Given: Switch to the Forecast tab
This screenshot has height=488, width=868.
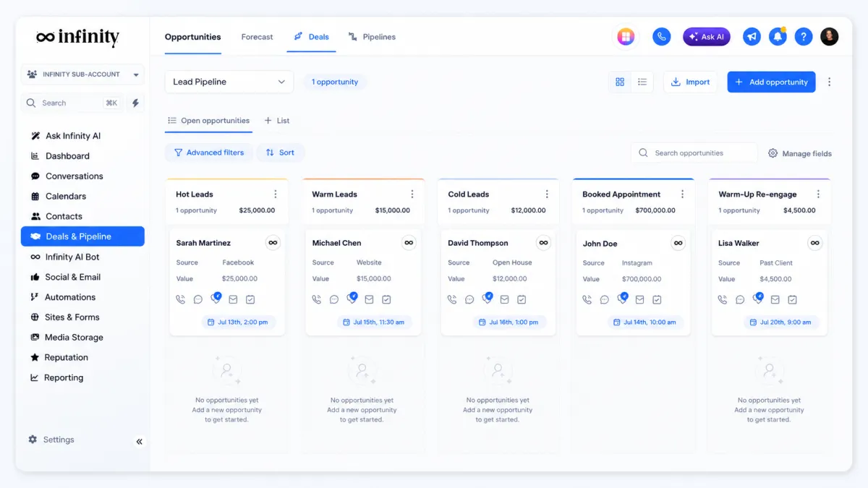Looking at the screenshot, I should [258, 37].
